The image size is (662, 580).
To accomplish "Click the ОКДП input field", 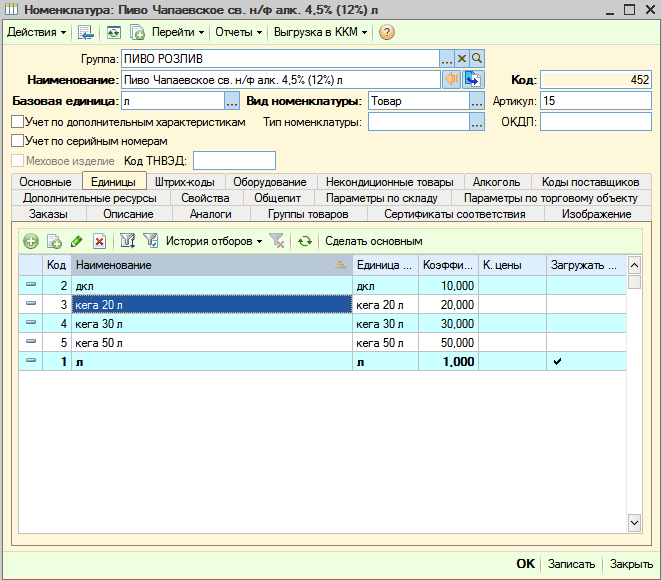I will [596, 122].
